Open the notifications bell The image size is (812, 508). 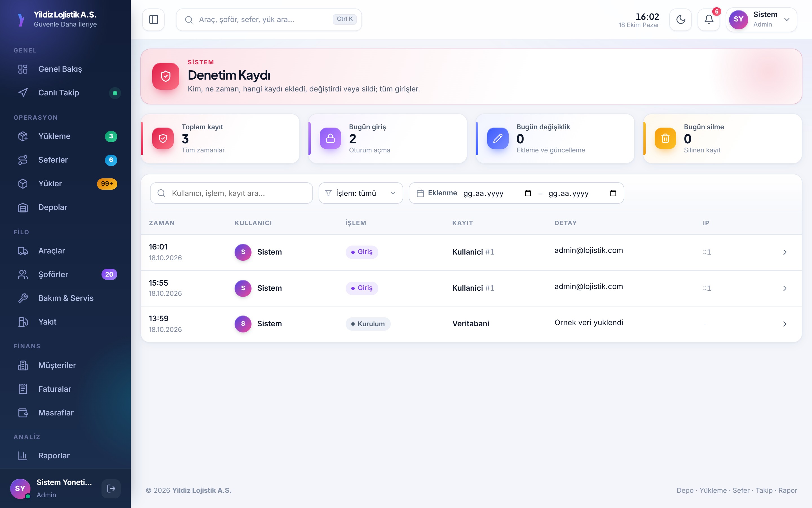pyautogui.click(x=709, y=19)
